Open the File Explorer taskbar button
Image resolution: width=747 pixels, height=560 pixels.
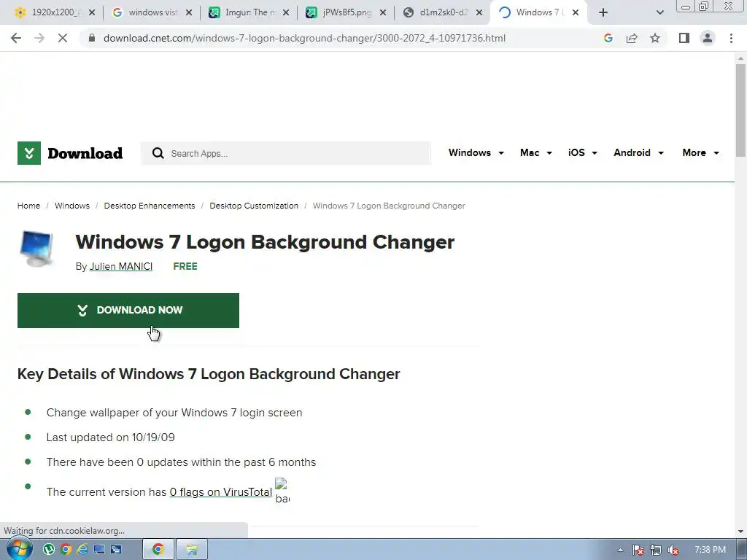point(192,550)
